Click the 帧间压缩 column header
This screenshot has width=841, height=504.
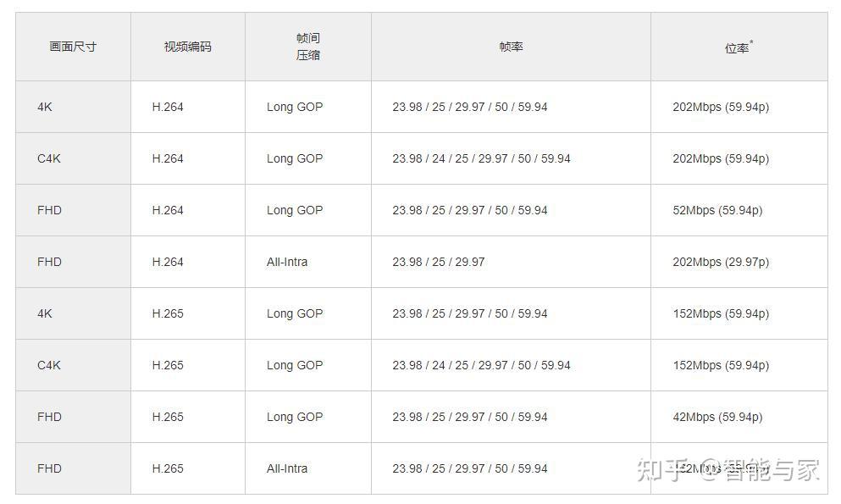pos(307,47)
